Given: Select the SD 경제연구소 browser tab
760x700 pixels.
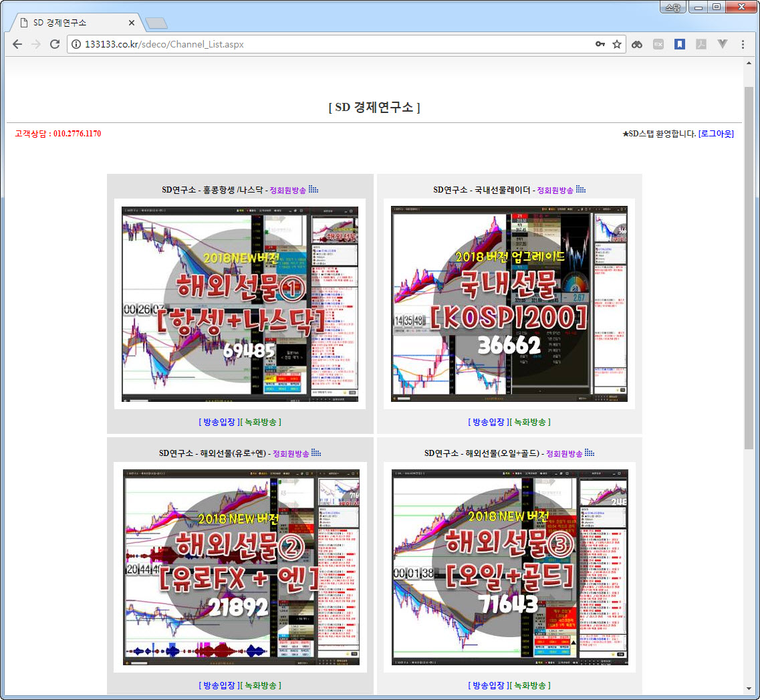Looking at the screenshot, I should [75, 23].
